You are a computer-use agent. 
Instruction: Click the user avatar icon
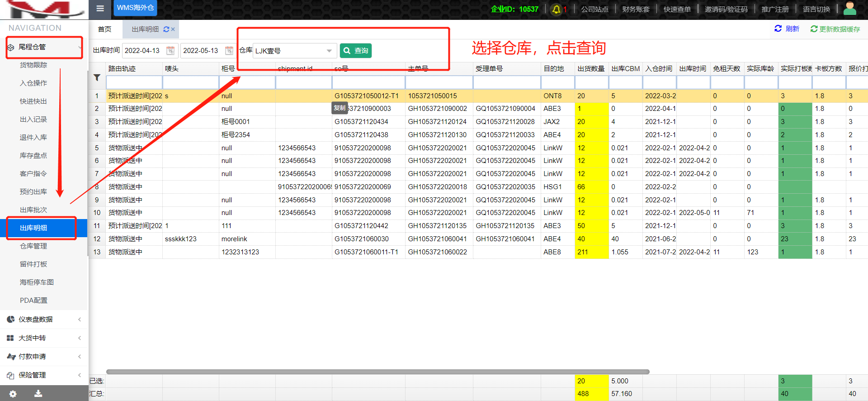click(x=849, y=9)
